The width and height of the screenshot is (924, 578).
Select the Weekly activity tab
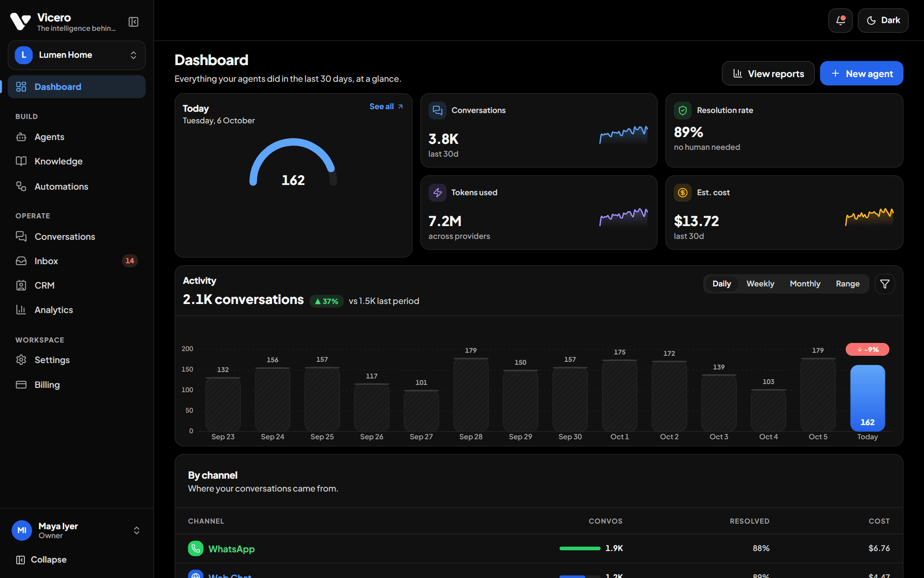760,284
